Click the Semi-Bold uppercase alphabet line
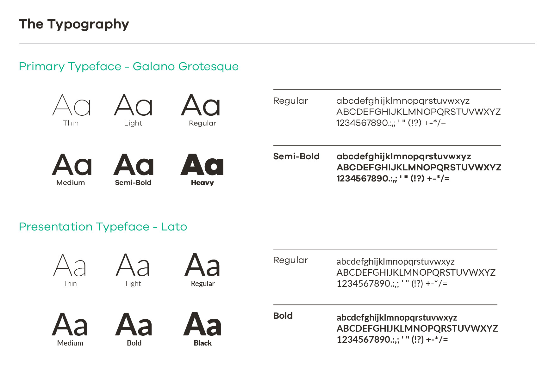The image size is (555, 392). coord(419,167)
